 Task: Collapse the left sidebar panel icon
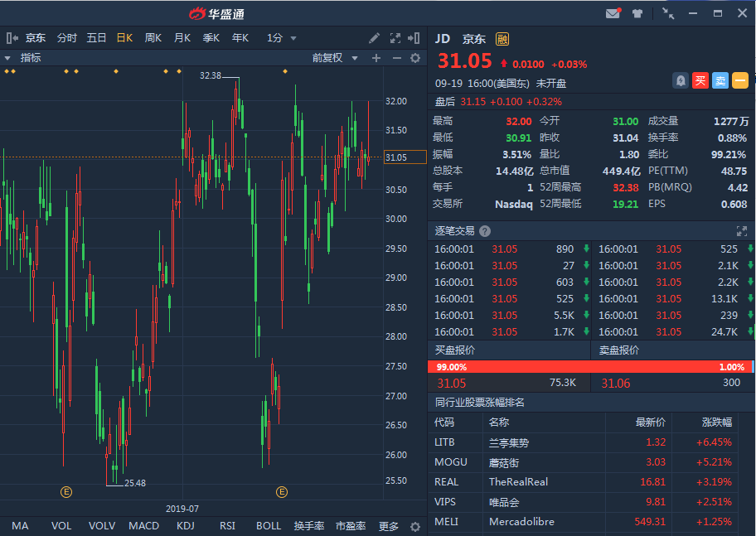click(x=12, y=38)
